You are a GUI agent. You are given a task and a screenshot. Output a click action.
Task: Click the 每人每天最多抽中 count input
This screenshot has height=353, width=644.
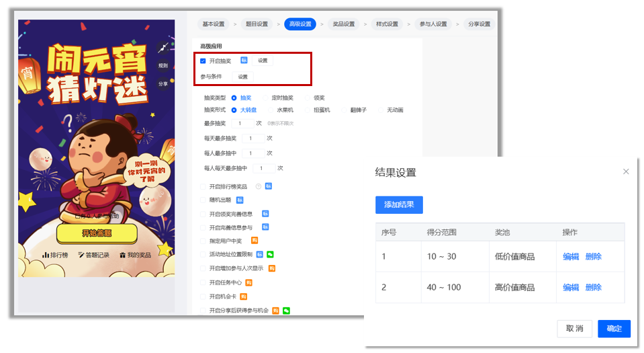(264, 168)
